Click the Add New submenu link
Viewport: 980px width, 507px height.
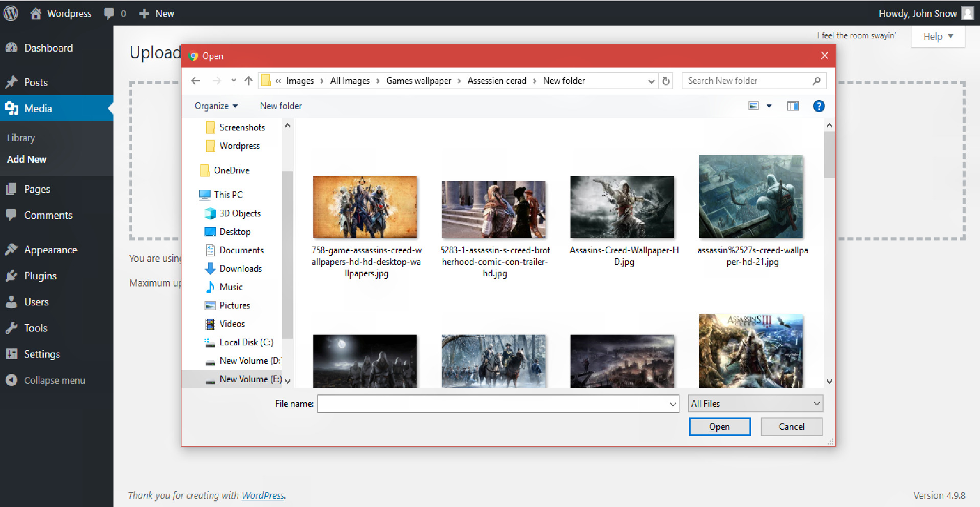(x=27, y=160)
